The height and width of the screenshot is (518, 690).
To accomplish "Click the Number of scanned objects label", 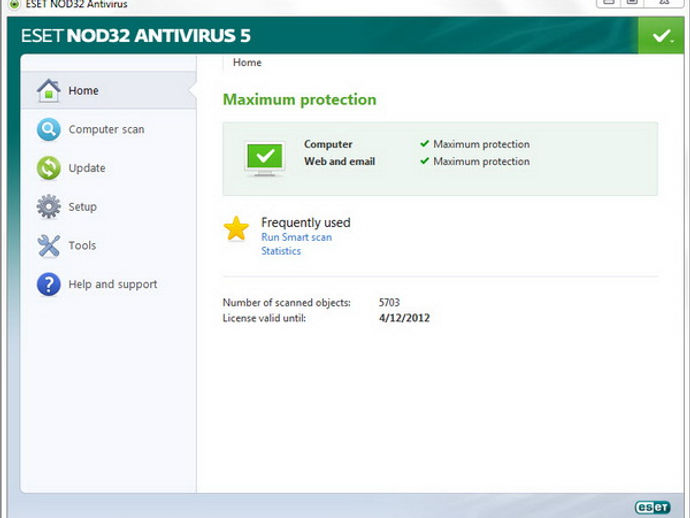I will (x=286, y=303).
